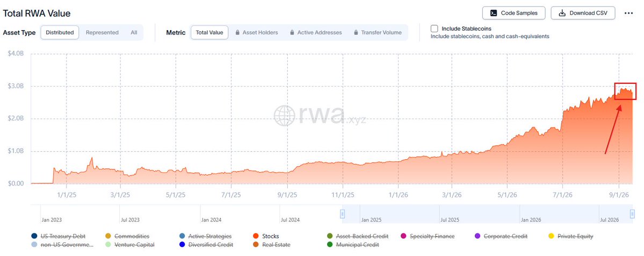The image size is (644, 256).
Task: Click the Jan 2024 mark on range navigator
Action: 211,220
